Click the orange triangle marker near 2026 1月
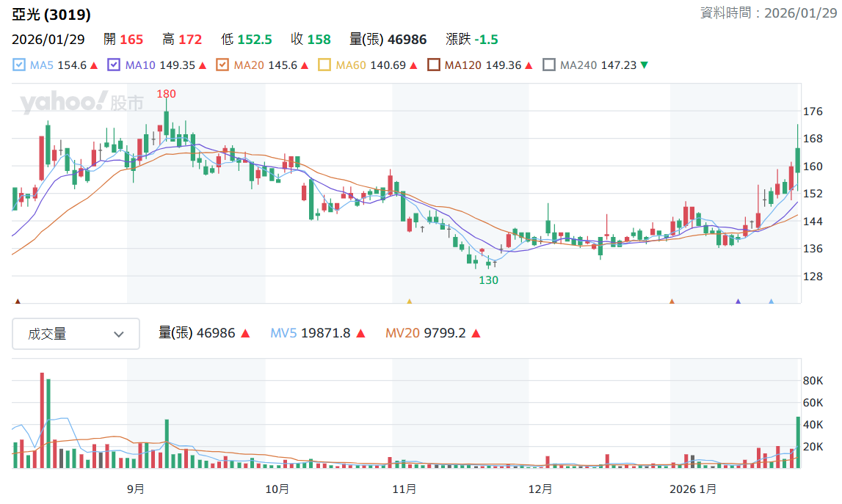 pos(672,302)
